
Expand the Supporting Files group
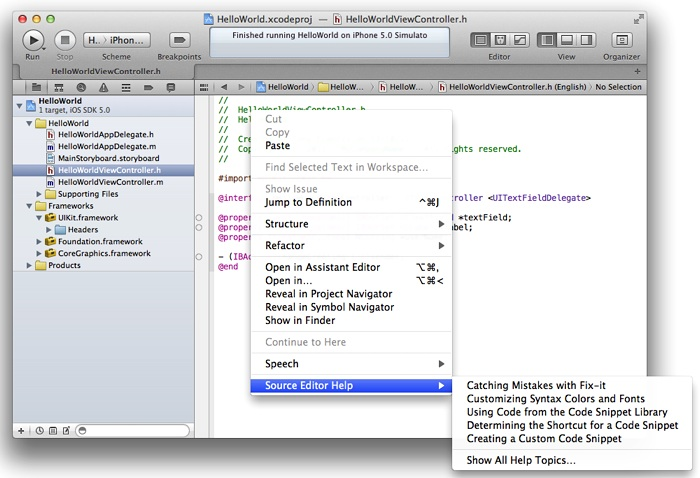pos(39,194)
